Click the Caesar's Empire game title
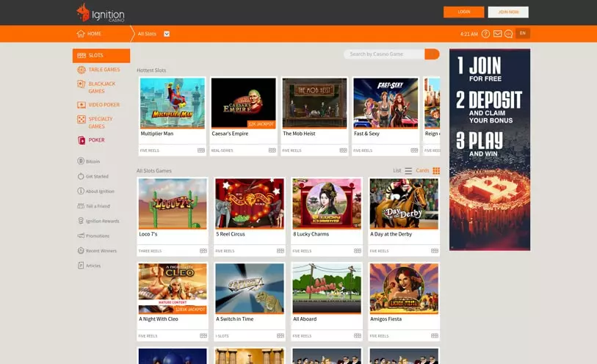The height and width of the screenshot is (364, 597). (230, 134)
